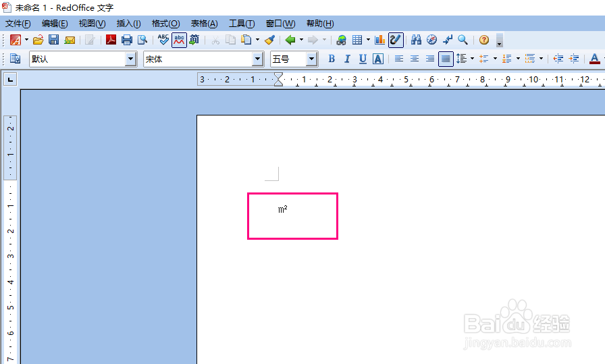Save the document with floppy icon
Screen dimensions: 605x364
[53, 40]
